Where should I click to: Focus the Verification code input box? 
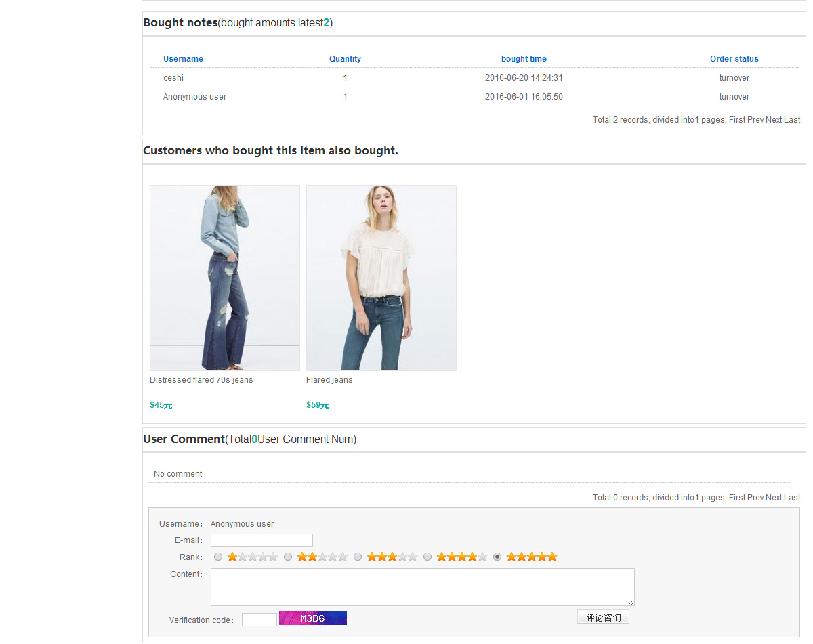[x=259, y=620]
